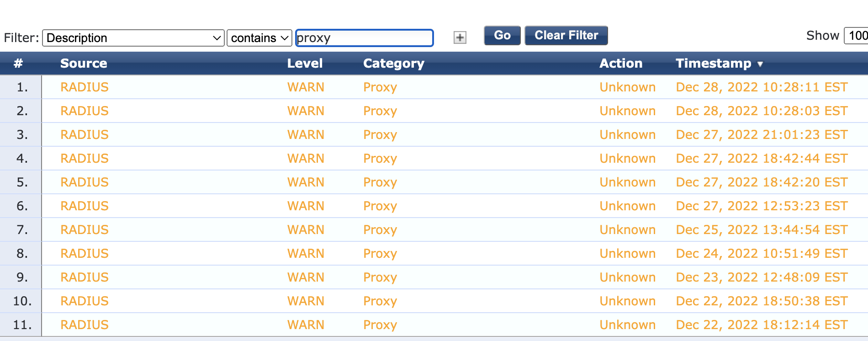Open the contains operator dropdown

tap(259, 38)
